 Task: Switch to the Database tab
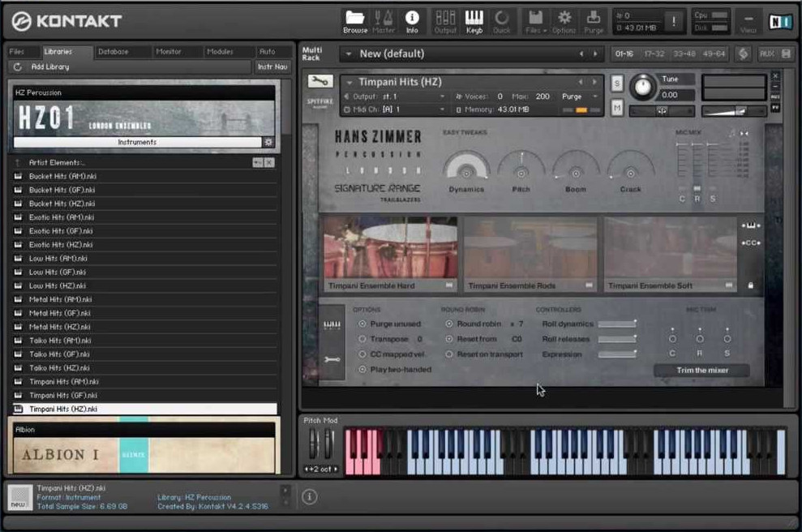[x=113, y=52]
